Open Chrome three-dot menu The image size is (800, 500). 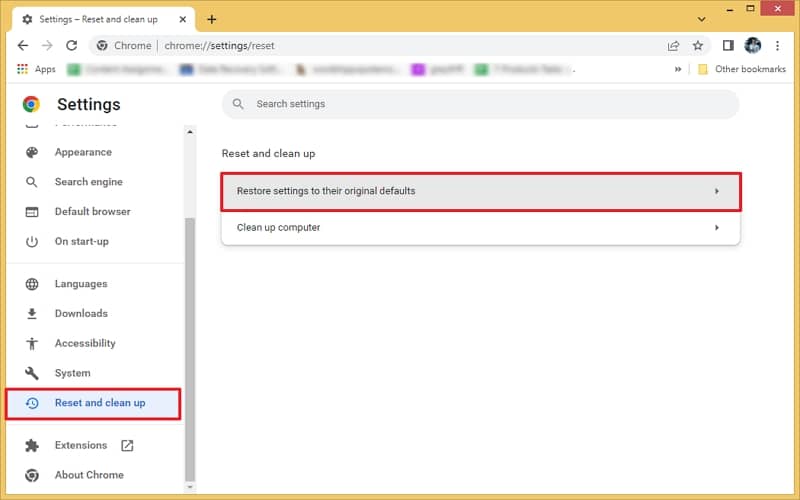[778, 45]
